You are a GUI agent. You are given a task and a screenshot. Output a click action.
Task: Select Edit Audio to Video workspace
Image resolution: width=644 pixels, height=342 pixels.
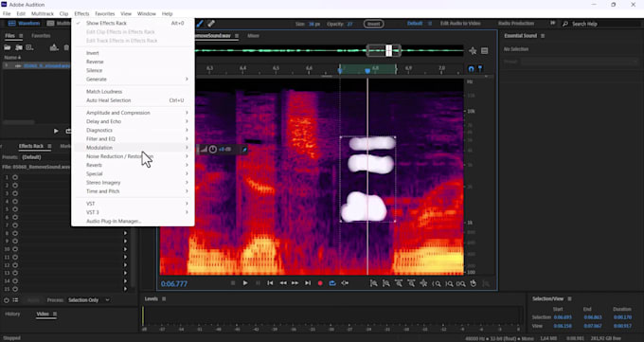[x=460, y=24]
